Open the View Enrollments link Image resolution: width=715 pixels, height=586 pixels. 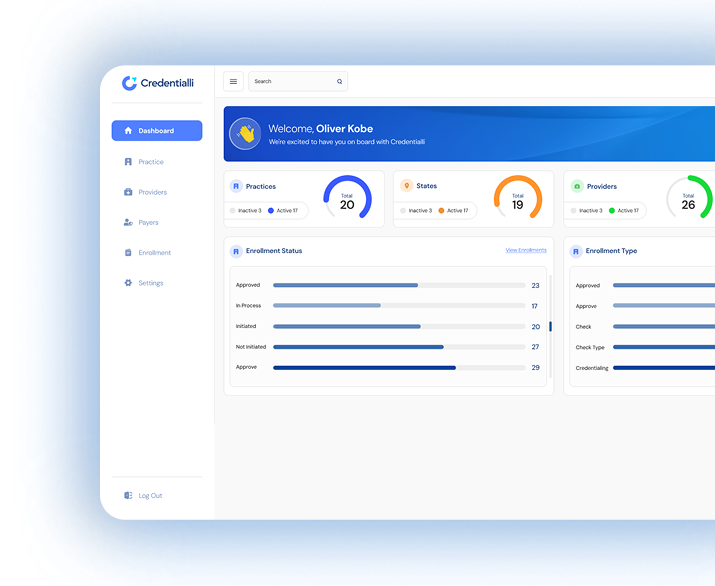tap(525, 250)
